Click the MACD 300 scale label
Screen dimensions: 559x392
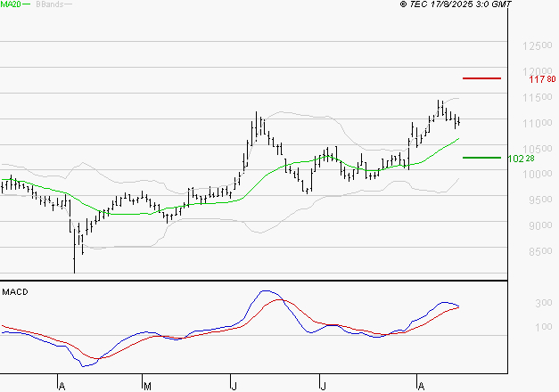(544, 303)
